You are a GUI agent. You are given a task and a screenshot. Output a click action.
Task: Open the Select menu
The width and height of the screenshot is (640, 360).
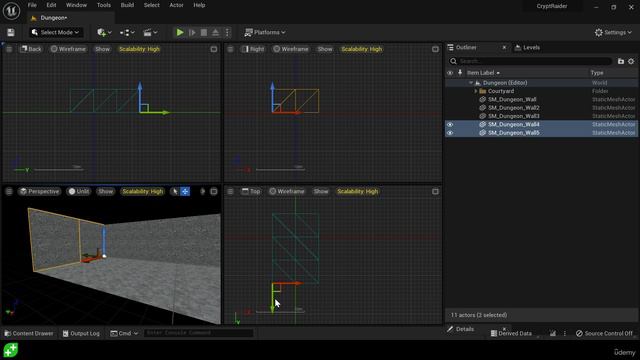click(x=151, y=5)
